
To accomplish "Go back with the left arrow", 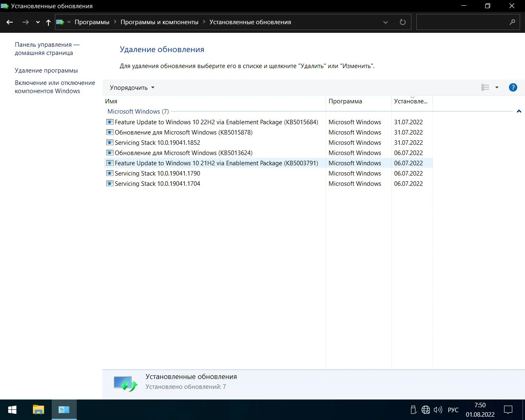I will point(10,22).
